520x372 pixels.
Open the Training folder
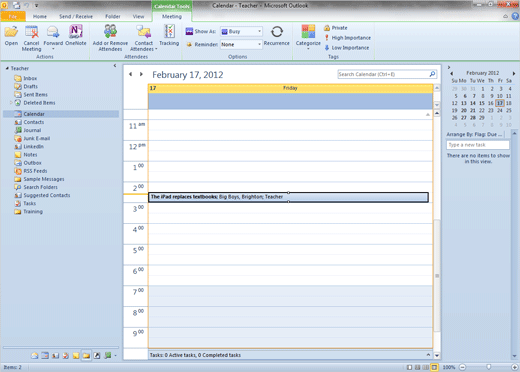[33, 212]
